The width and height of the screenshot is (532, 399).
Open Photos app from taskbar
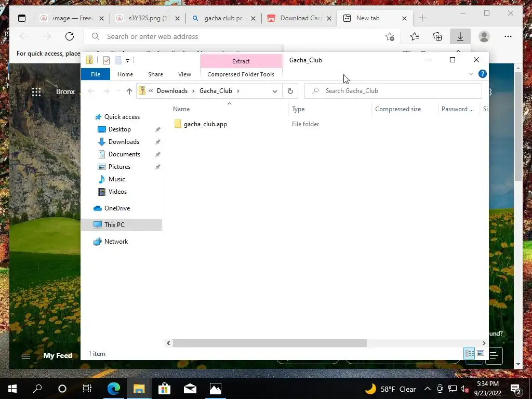[216, 389]
